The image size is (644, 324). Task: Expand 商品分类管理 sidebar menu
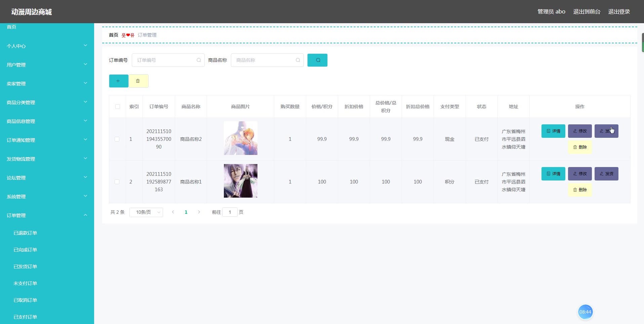pos(47,103)
